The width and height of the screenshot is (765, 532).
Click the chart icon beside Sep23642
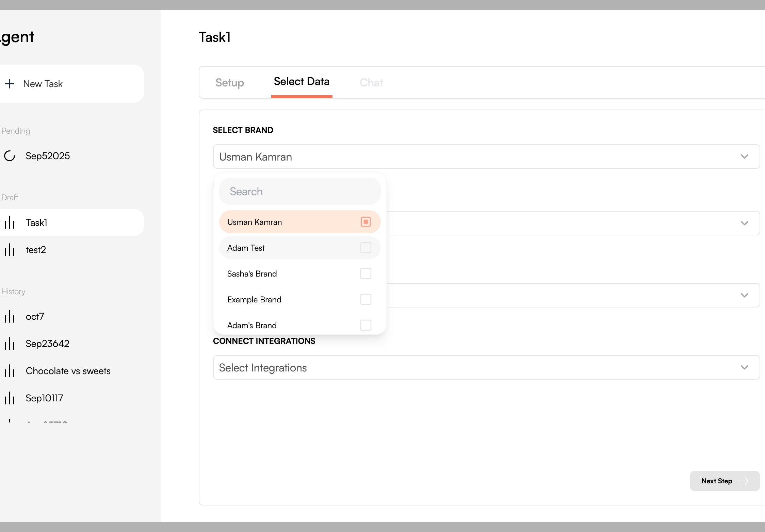click(x=10, y=344)
